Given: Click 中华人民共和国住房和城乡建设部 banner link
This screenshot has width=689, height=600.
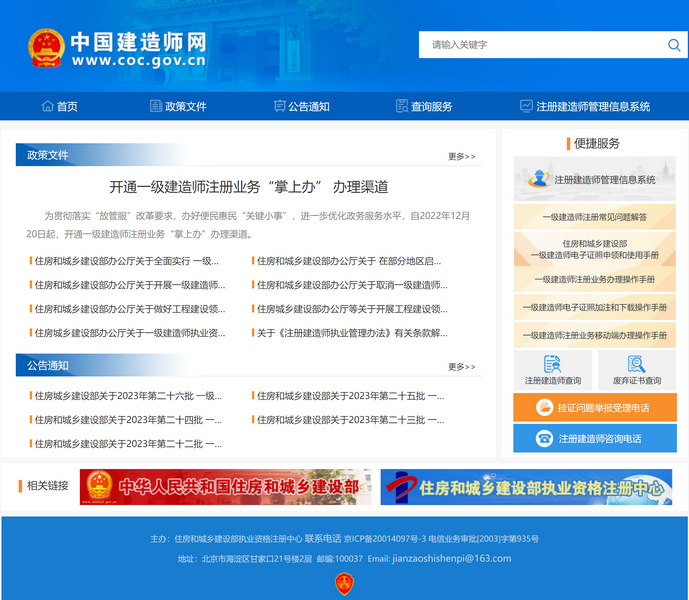Looking at the screenshot, I should coord(226,487).
